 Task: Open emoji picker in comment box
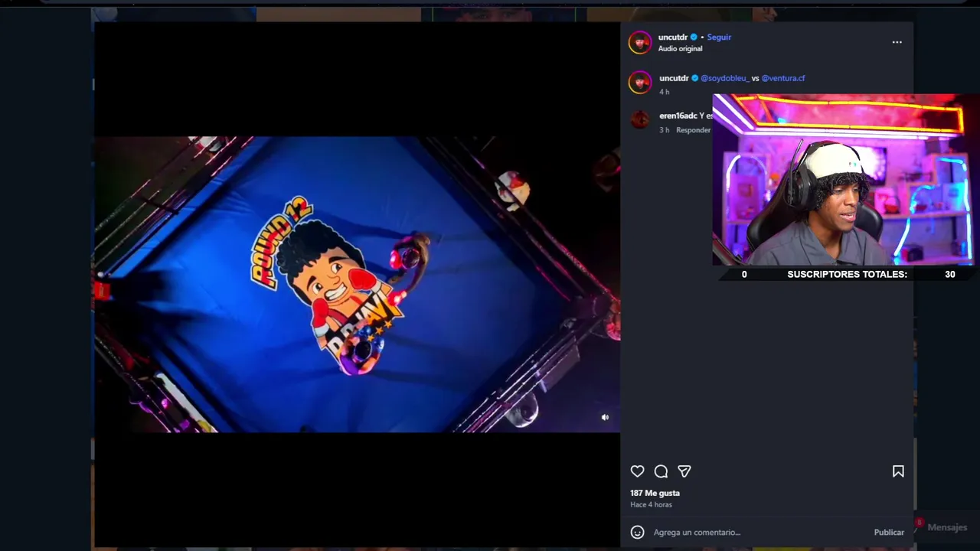pos(637,532)
